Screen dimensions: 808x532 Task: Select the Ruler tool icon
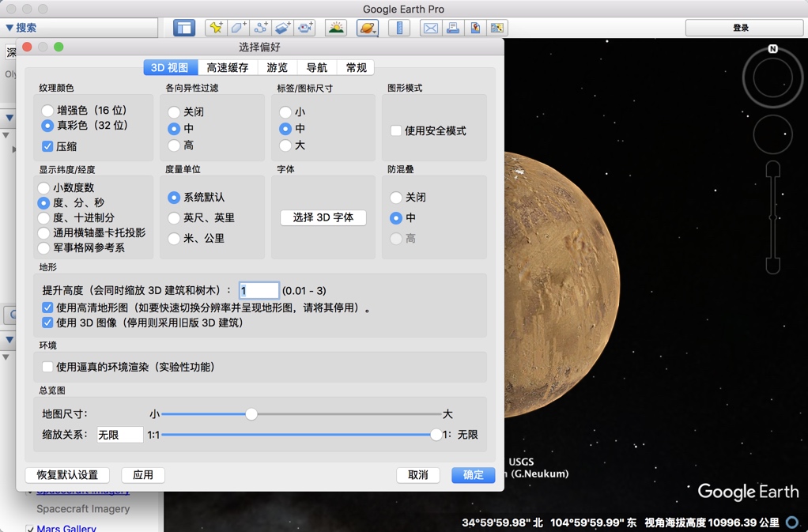399,28
